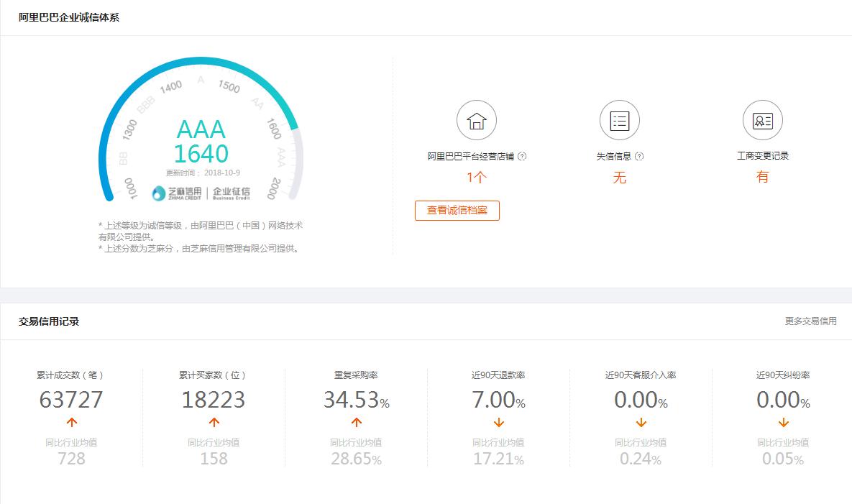The image size is (852, 504).
Task: Click the 阿里巴巴平台经营店铺 label
Action: click(x=470, y=157)
